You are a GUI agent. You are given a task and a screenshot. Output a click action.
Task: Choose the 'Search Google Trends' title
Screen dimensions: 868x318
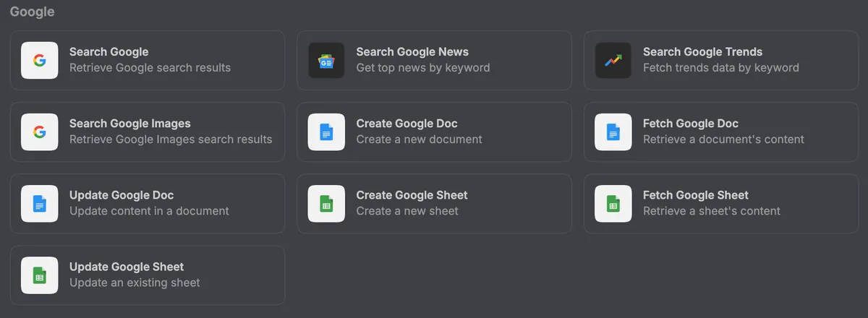tap(702, 52)
